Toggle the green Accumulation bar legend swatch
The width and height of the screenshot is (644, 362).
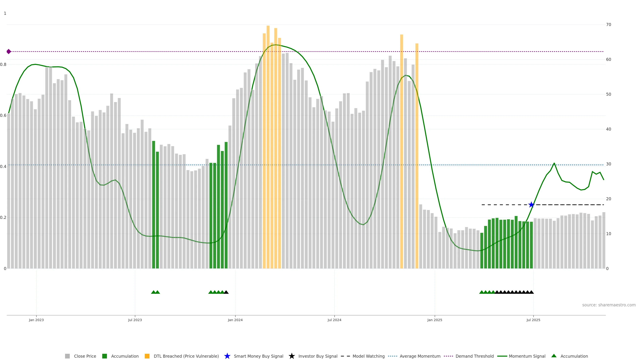tap(104, 356)
